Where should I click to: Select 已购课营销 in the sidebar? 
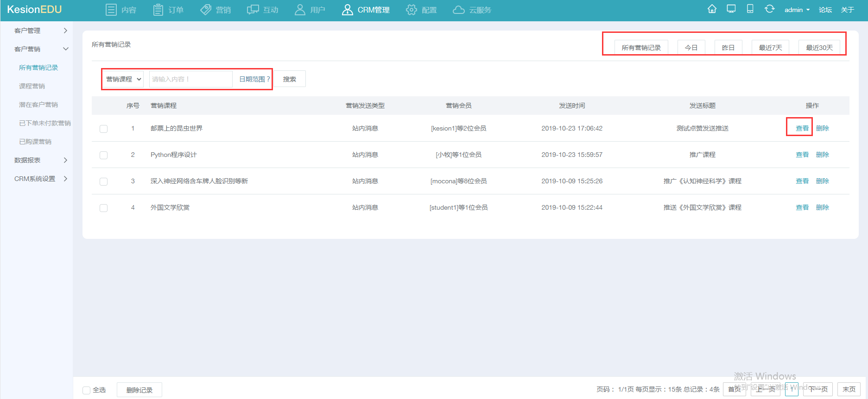pos(35,142)
